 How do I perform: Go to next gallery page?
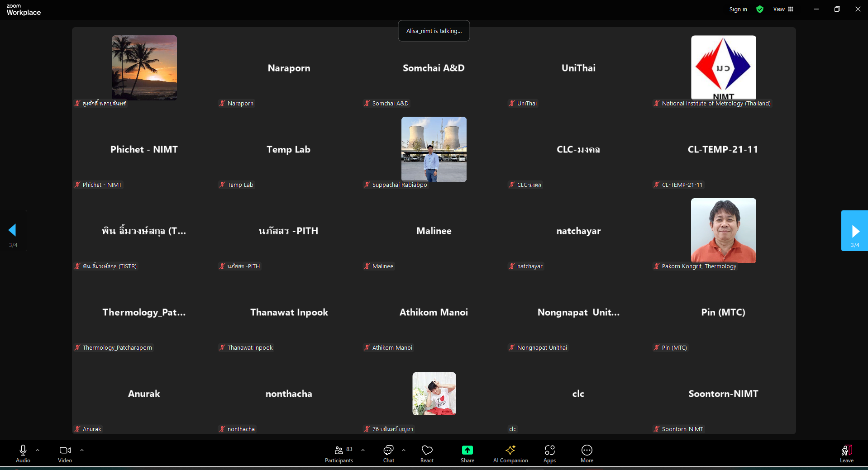pos(854,231)
